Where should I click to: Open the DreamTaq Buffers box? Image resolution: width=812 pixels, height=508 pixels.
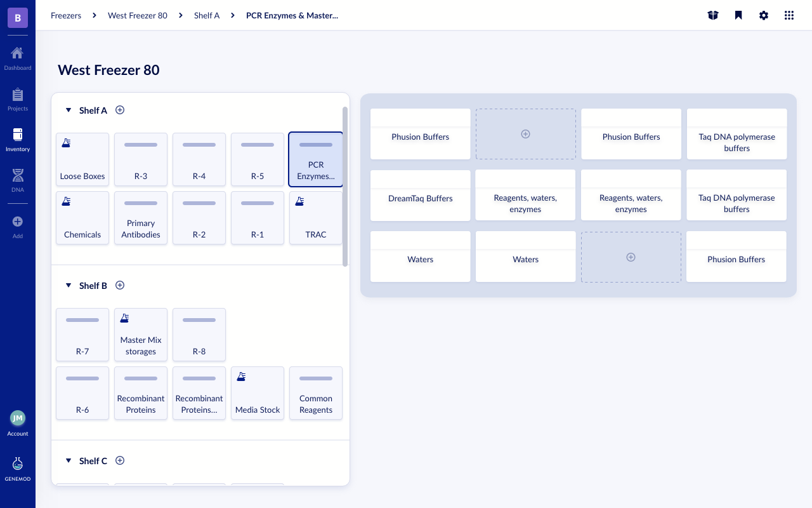[420, 197]
